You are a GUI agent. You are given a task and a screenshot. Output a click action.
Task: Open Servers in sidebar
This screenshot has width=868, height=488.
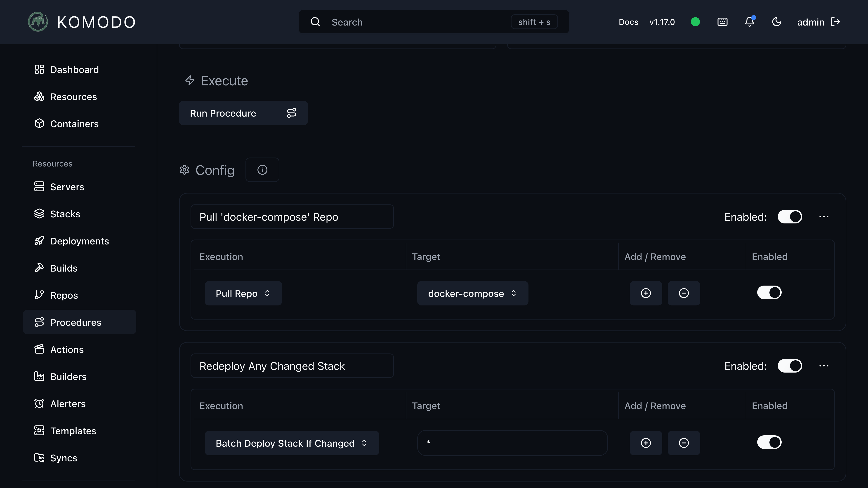click(80, 187)
